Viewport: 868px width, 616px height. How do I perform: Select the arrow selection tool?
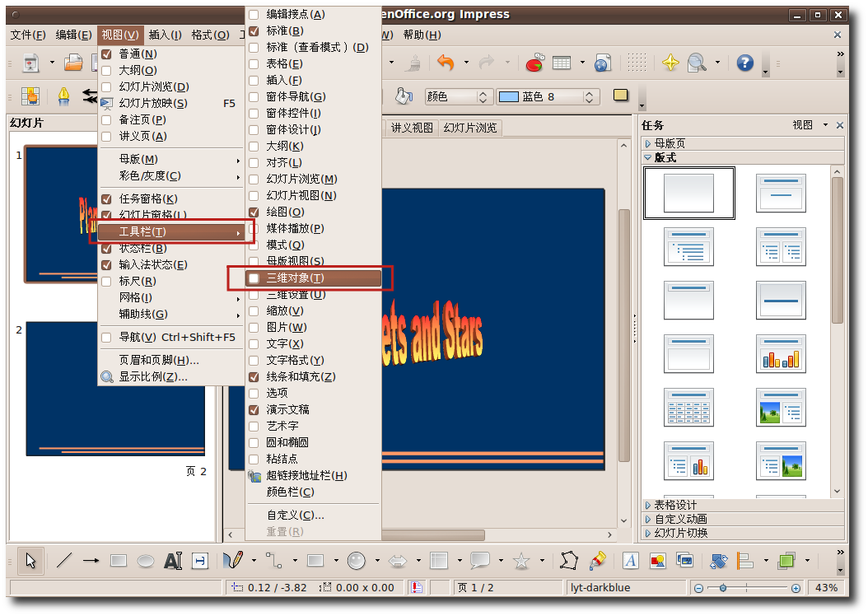coord(30,561)
